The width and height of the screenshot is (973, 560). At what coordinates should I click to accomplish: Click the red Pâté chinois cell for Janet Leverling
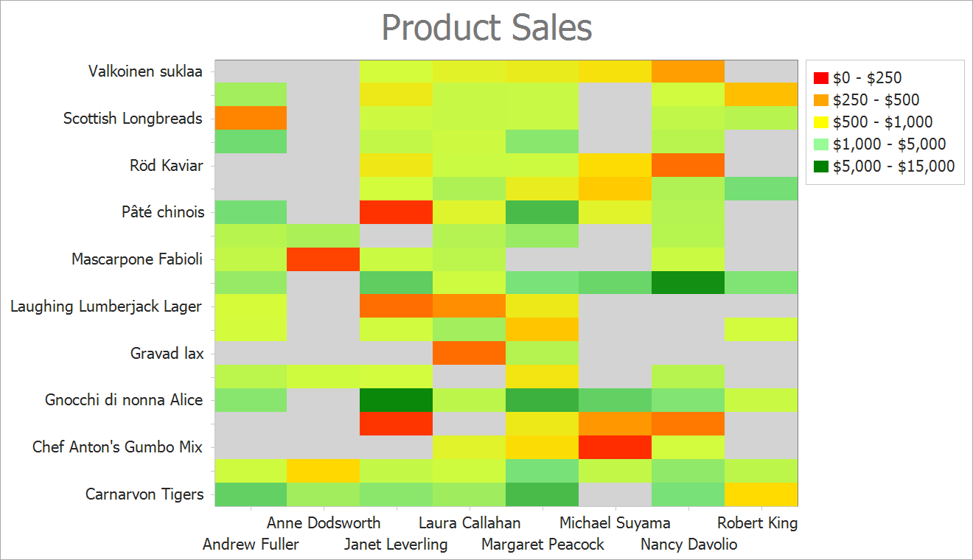pos(396,212)
